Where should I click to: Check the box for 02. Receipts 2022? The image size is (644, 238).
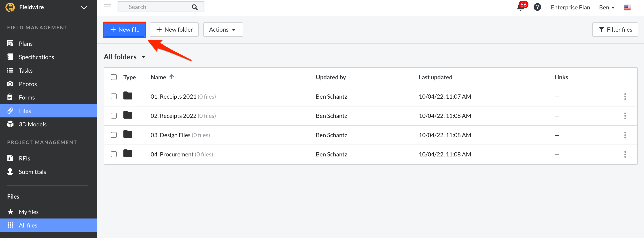point(114,116)
